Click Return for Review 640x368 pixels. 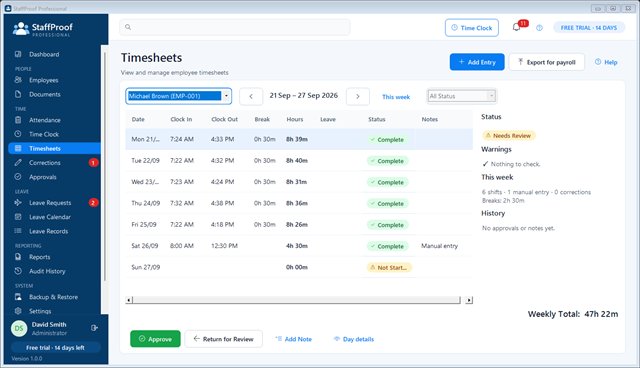223,339
